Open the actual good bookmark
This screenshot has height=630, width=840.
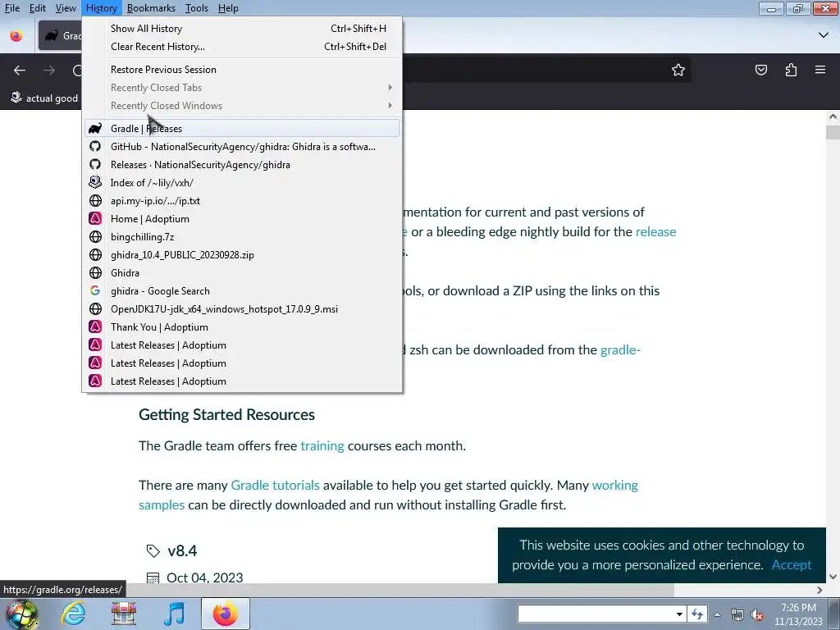44,98
